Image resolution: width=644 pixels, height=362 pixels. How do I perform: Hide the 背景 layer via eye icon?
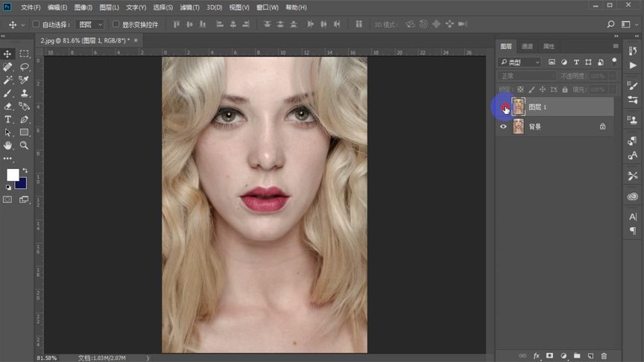coord(503,127)
